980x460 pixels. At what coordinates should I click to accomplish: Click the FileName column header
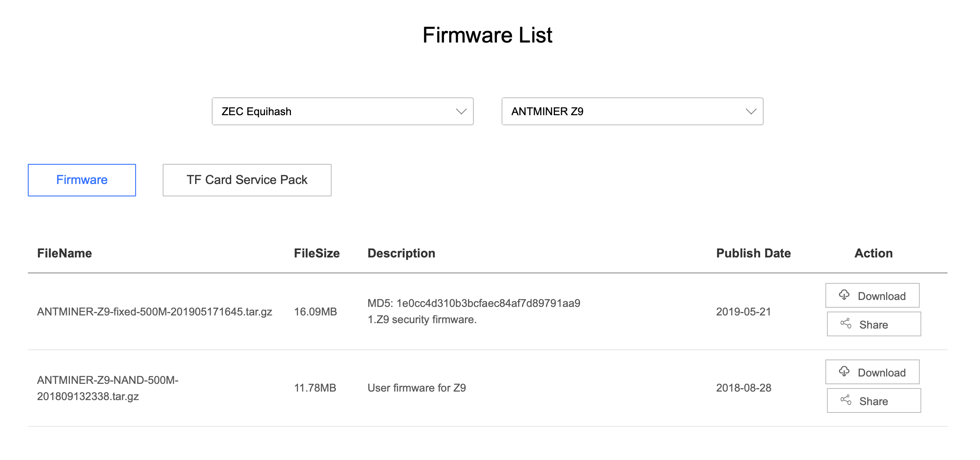click(65, 253)
